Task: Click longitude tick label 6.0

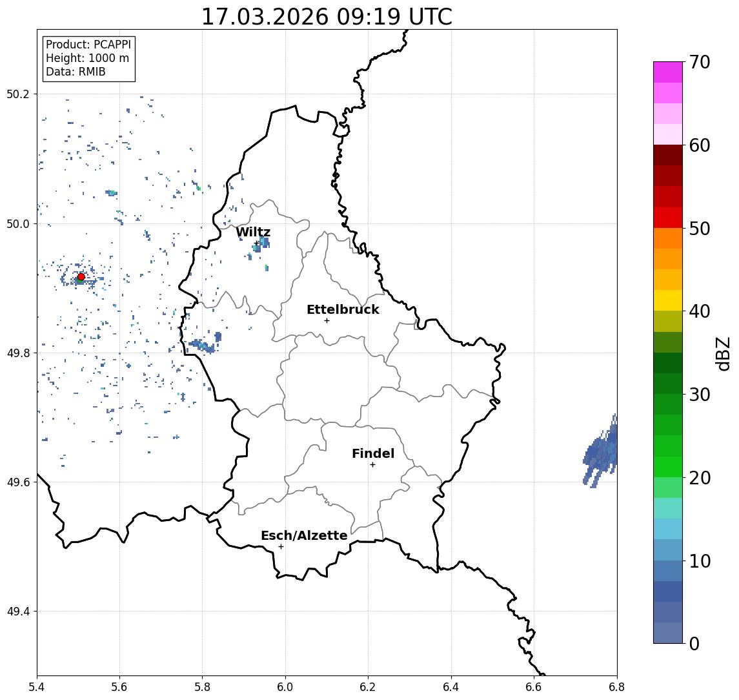Action: click(x=286, y=687)
